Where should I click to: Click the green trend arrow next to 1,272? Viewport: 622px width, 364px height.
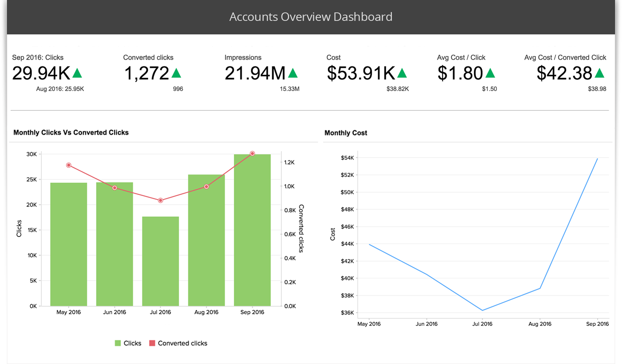coord(176,74)
